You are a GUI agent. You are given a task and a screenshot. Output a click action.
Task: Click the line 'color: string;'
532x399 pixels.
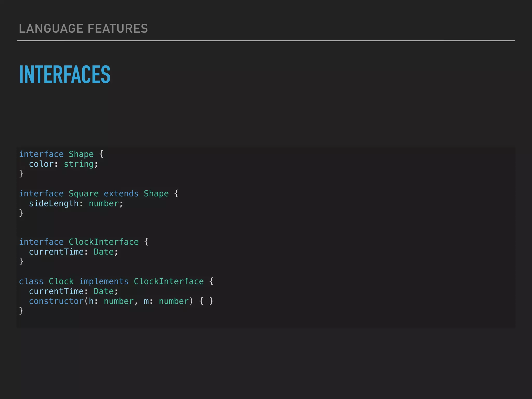[x=63, y=164]
